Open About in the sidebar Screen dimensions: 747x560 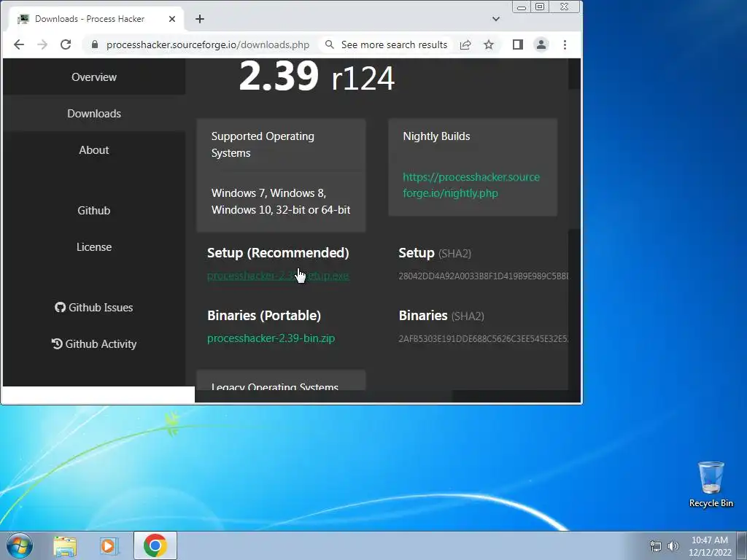(94, 150)
